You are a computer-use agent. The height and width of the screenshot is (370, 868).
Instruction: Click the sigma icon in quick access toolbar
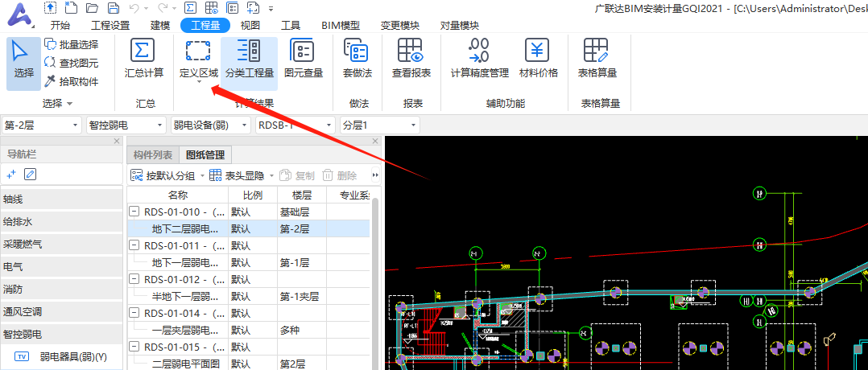coord(190,8)
